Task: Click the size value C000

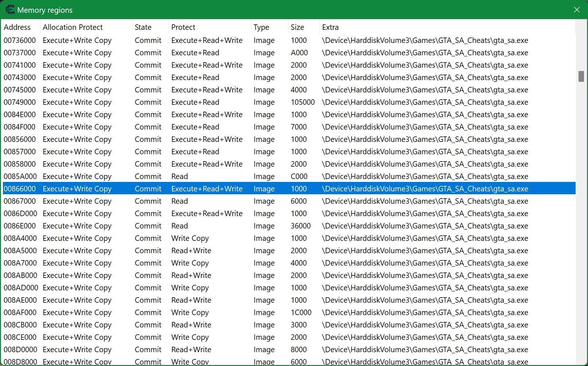Action: coord(299,176)
